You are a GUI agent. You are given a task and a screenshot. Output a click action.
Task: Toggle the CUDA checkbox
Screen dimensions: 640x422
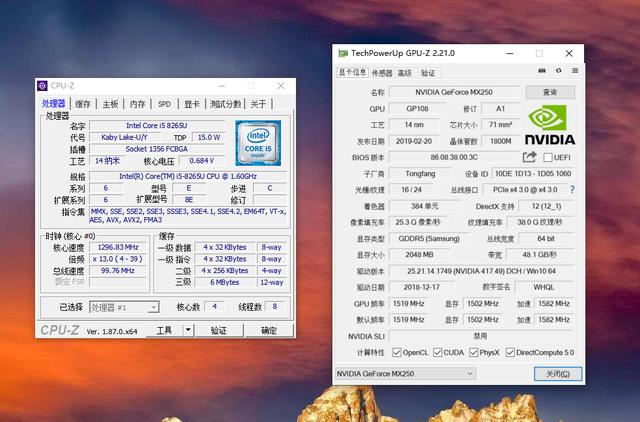(x=438, y=353)
